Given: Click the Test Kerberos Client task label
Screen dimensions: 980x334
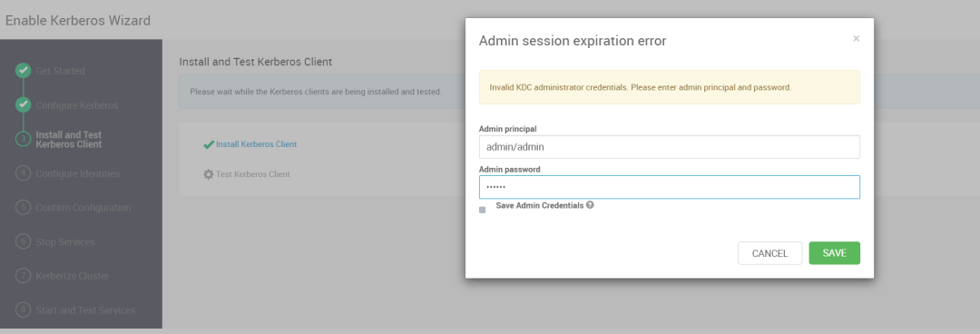Looking at the screenshot, I should tap(253, 174).
